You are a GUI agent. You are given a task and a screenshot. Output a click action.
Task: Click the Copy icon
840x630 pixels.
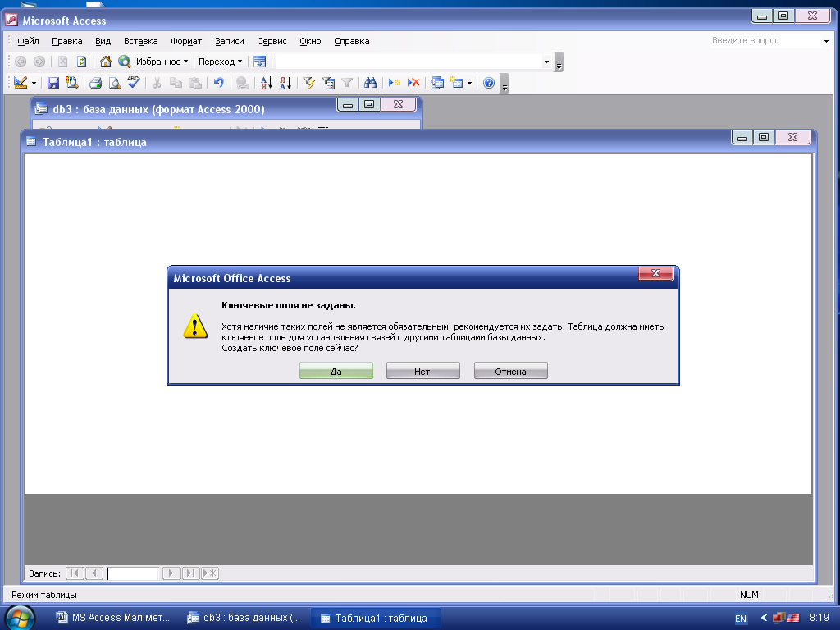click(176, 83)
